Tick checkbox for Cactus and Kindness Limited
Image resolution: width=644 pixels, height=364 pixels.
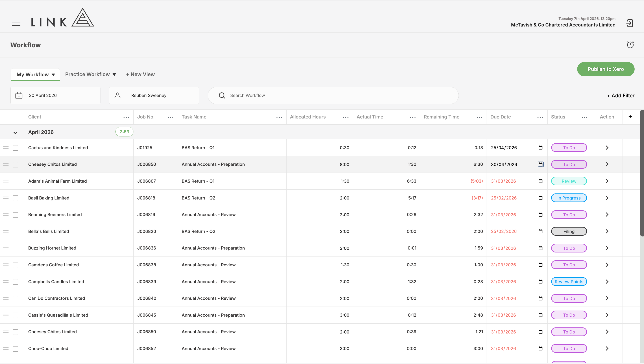[x=15, y=148]
